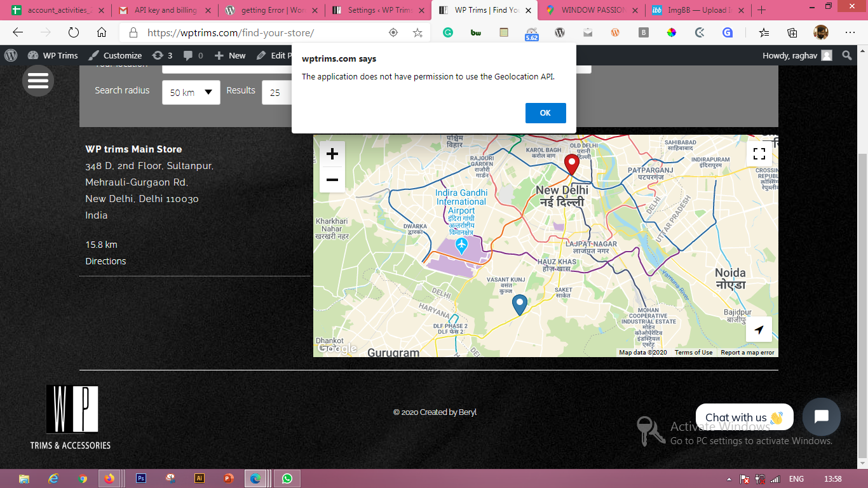Click the WP Trims & Accessories footer logo
Screen dimensions: 868x488
click(x=71, y=417)
